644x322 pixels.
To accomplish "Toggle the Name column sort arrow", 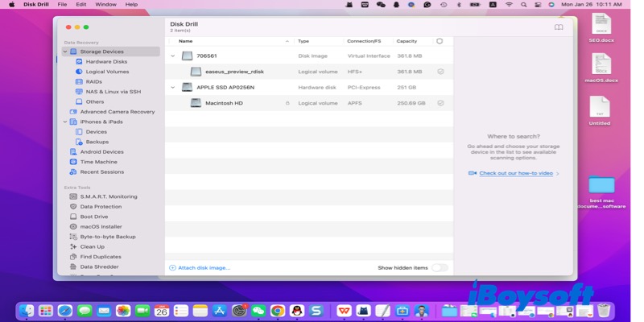I will click(287, 41).
